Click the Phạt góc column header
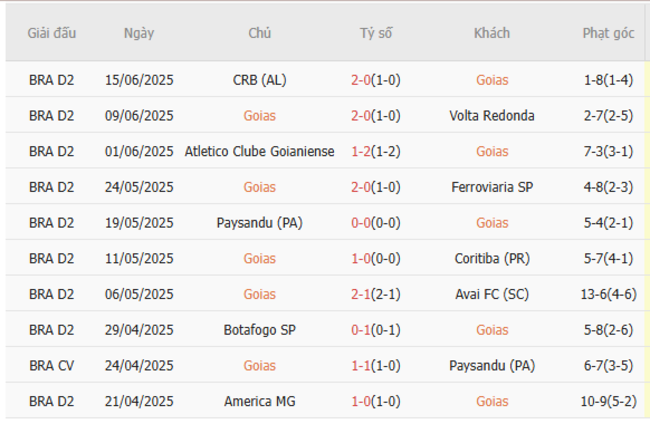 [x=608, y=33]
